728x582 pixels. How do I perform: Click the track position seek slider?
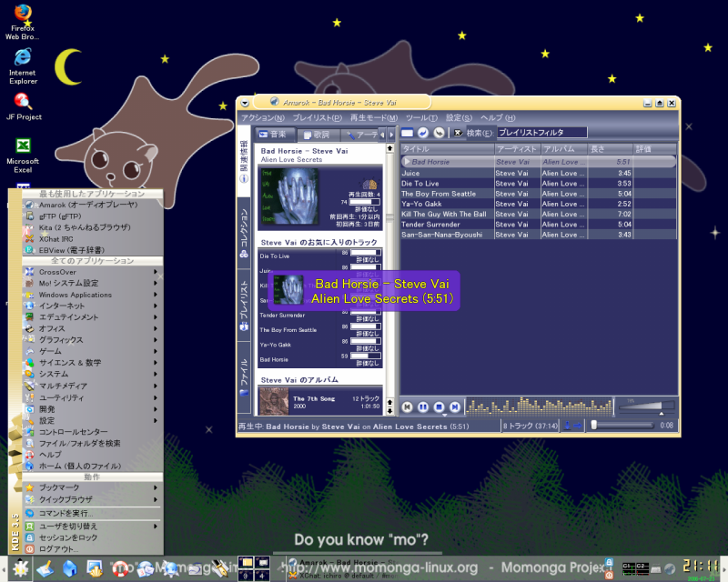click(x=622, y=425)
